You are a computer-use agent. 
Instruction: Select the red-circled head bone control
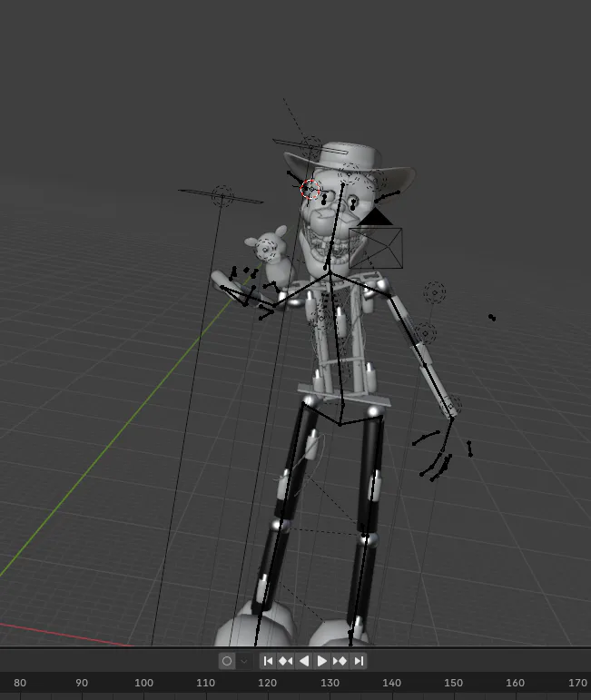pyautogui.click(x=310, y=189)
